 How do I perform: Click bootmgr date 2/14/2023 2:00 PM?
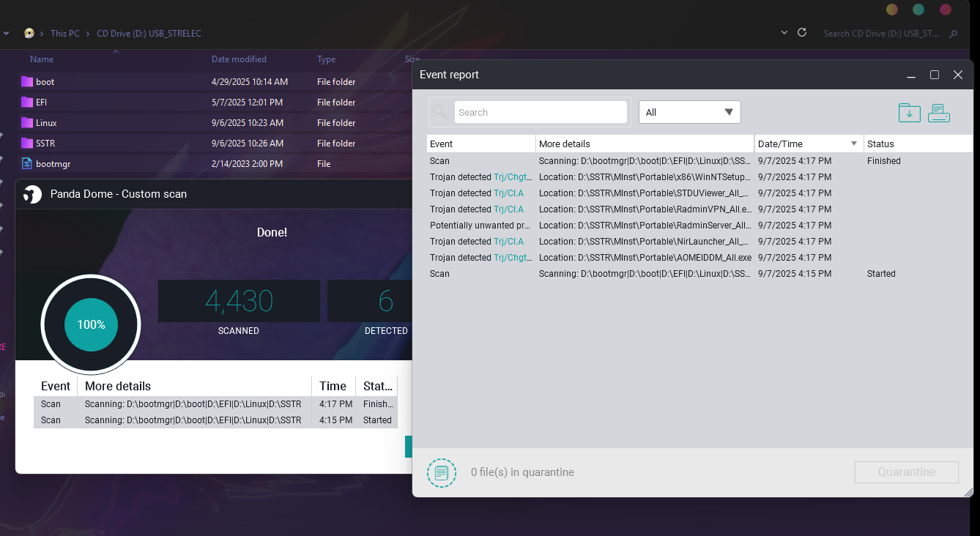[x=247, y=164]
